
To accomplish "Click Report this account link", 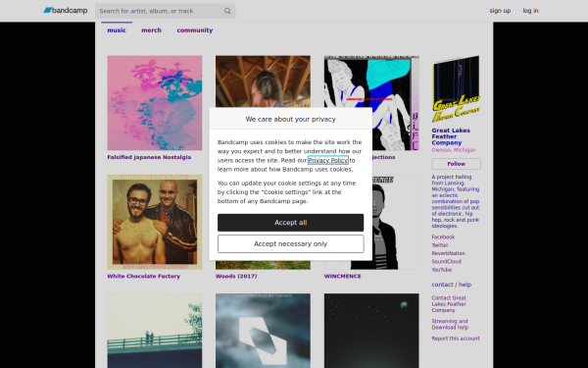I will pos(456,339).
